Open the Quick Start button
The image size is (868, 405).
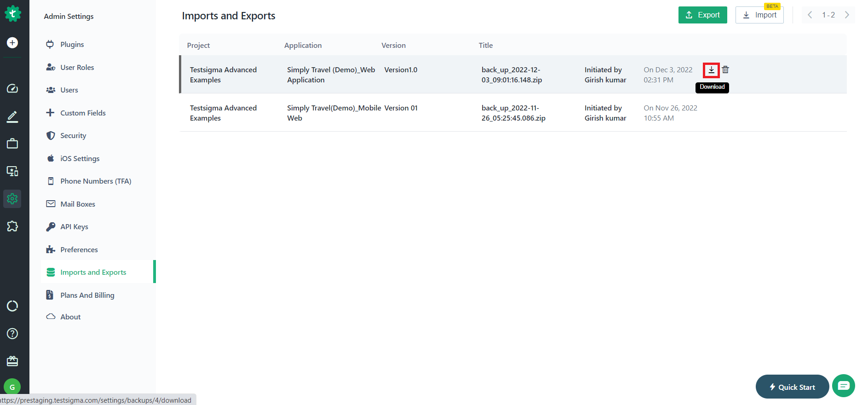click(x=793, y=387)
